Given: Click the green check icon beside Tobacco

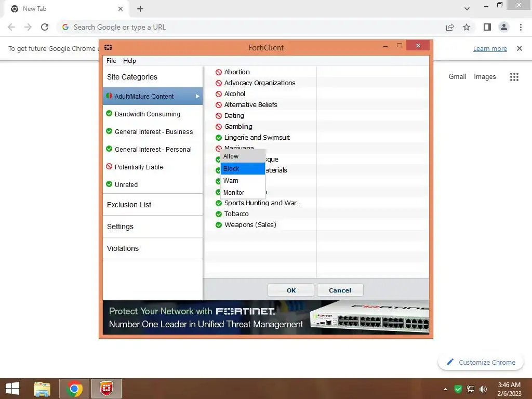Looking at the screenshot, I should point(219,214).
